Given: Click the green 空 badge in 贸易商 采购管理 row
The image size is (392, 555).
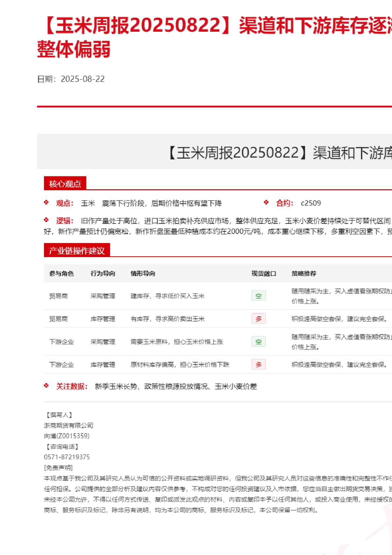Looking at the screenshot, I should (258, 296).
